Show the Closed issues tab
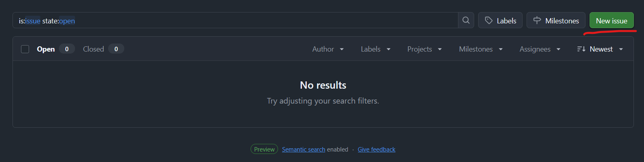The image size is (644, 162). pos(94,49)
